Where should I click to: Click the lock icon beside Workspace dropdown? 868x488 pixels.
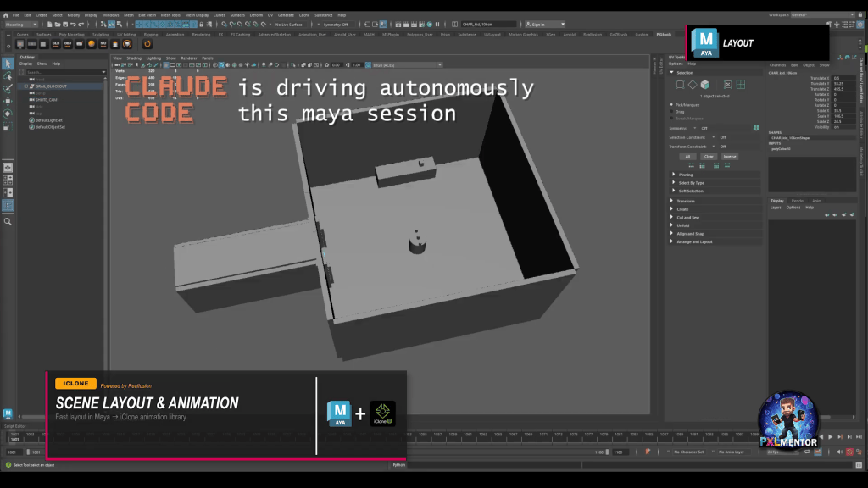(860, 15)
